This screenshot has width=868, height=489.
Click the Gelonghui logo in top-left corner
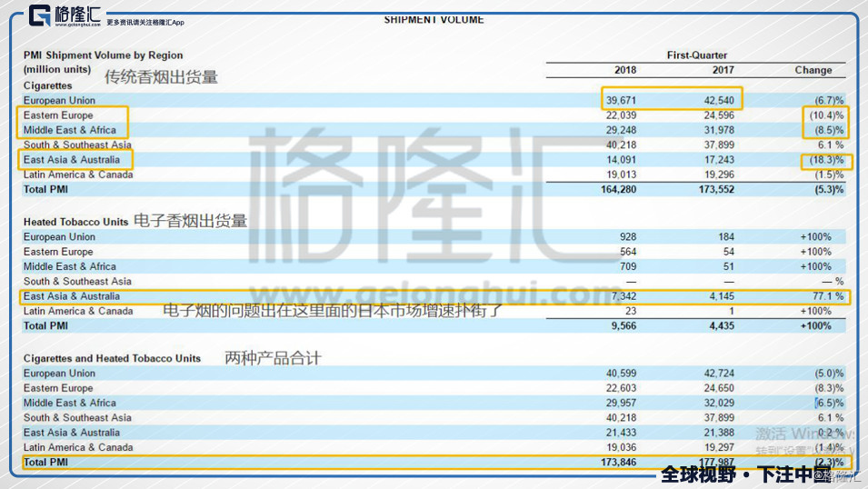[x=65, y=14]
